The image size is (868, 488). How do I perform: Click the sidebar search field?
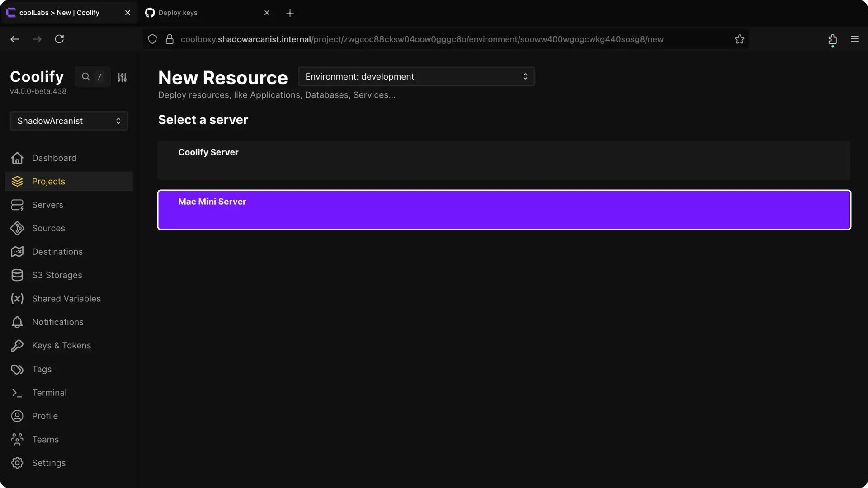tap(93, 77)
